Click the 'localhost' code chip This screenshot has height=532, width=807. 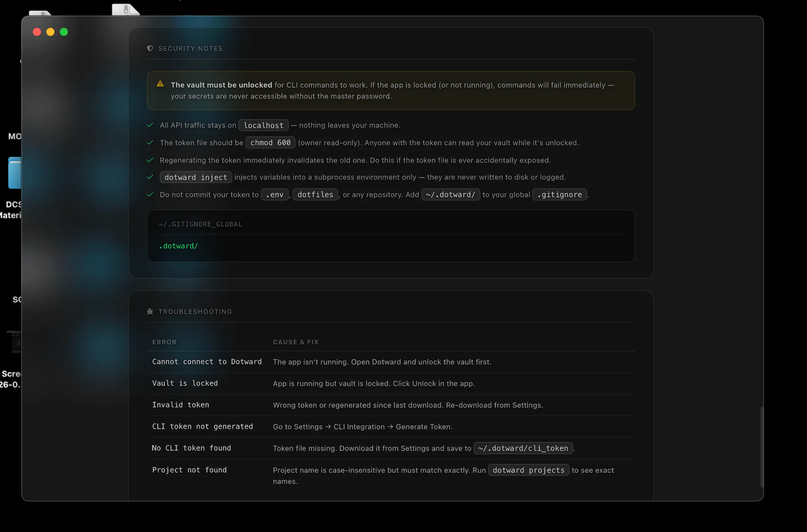(264, 125)
